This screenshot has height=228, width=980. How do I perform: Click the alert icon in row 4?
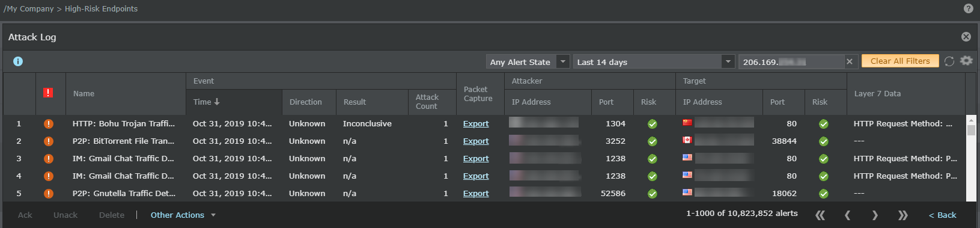(x=49, y=176)
